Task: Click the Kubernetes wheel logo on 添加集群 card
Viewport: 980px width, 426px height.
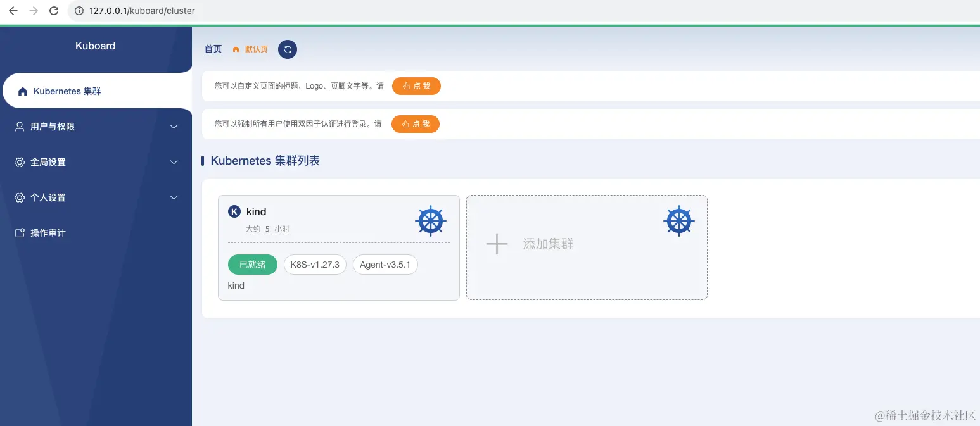Action: 679,221
